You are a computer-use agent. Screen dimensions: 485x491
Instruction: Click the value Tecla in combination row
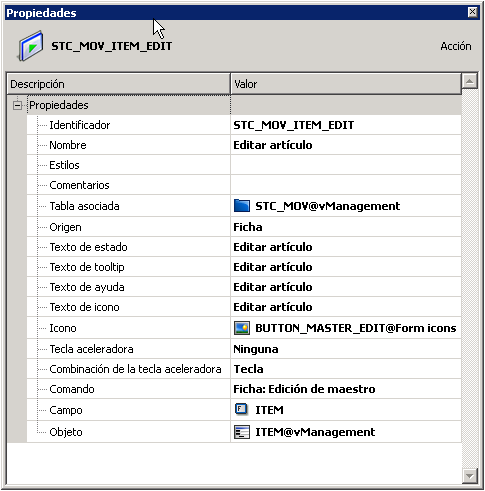pyautogui.click(x=248, y=369)
